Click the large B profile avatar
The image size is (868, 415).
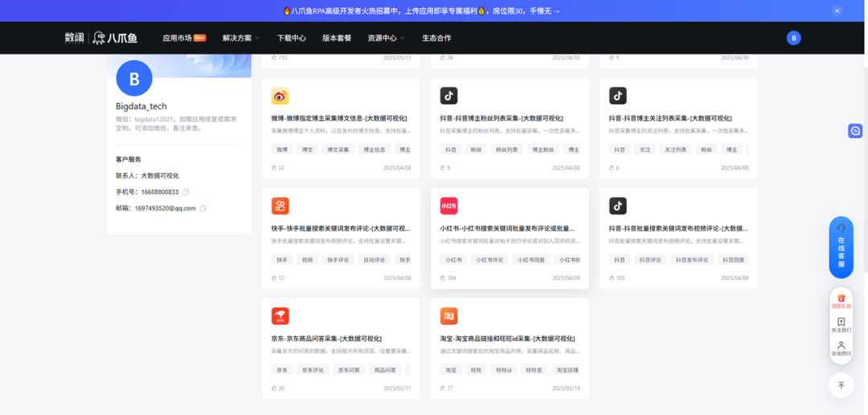(134, 79)
